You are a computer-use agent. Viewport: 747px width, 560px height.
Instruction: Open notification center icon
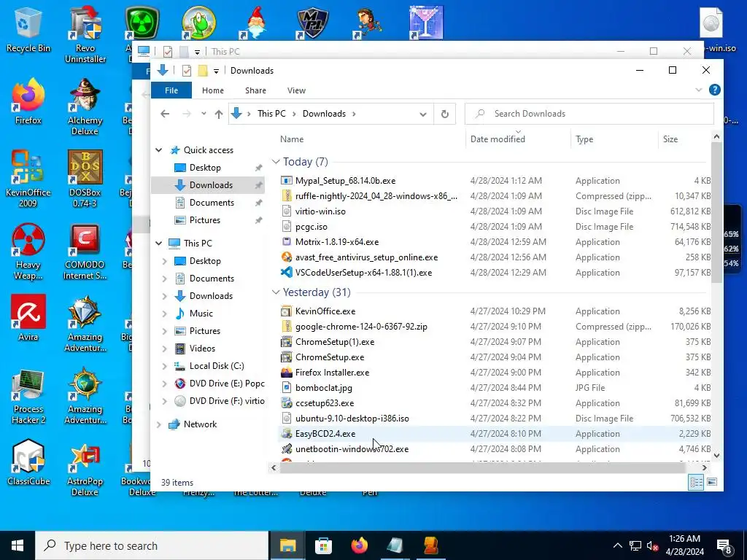[x=724, y=546]
